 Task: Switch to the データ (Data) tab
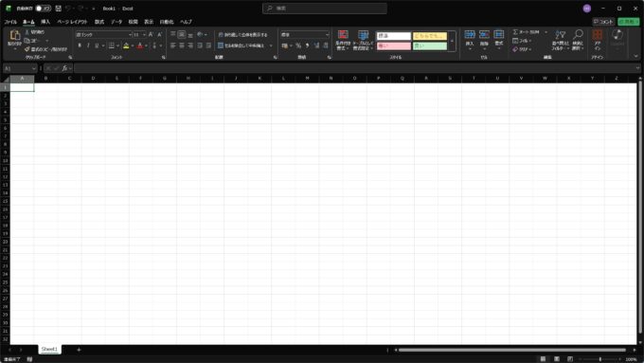coord(116,22)
